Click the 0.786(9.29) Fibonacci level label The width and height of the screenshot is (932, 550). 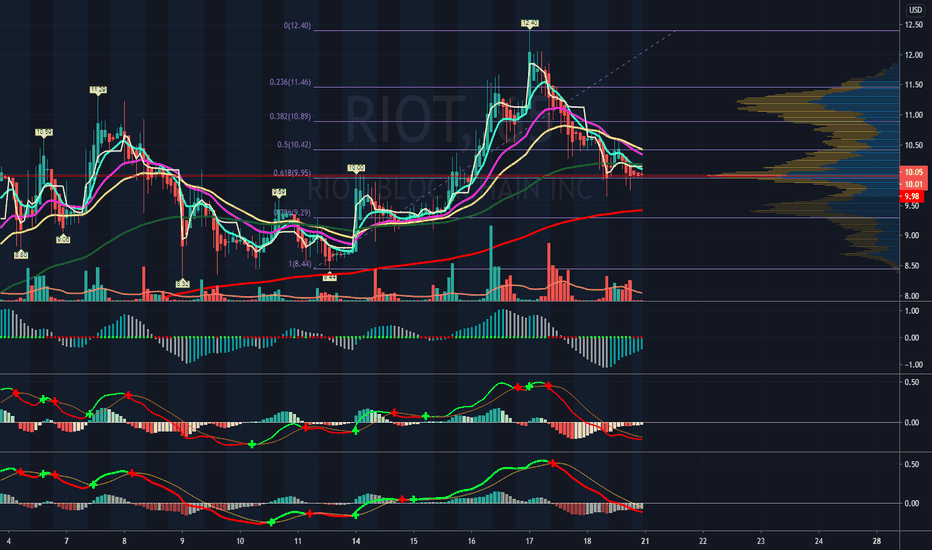point(292,213)
